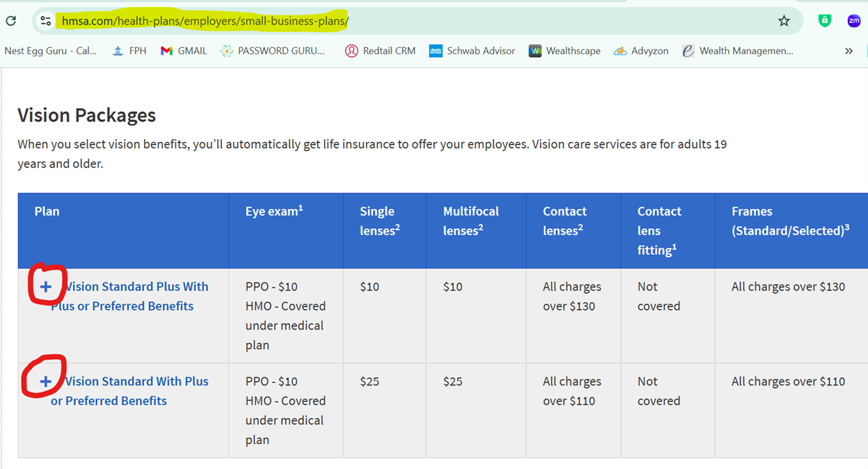The image size is (868, 469).
Task: Open the green lock extension icon
Action: coord(825,21)
